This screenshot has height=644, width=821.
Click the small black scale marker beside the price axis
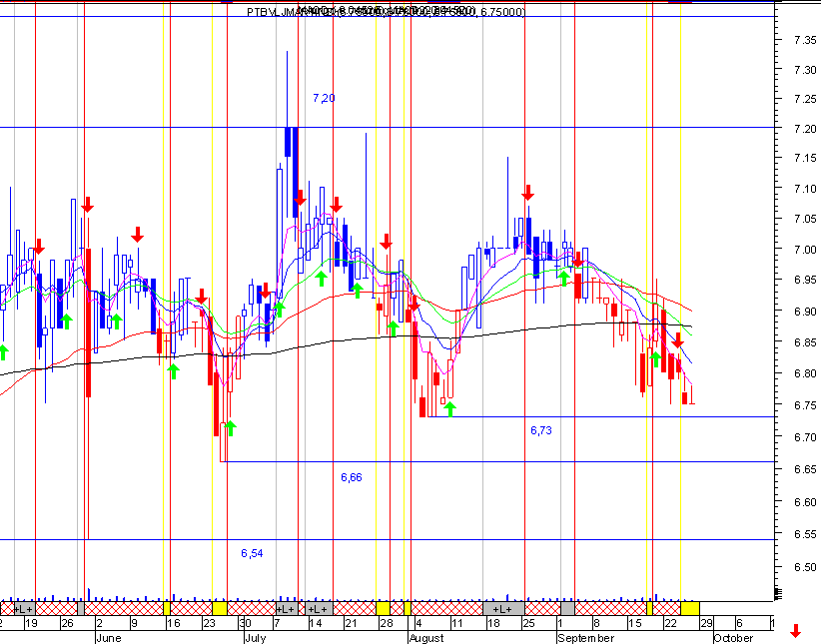779,594
